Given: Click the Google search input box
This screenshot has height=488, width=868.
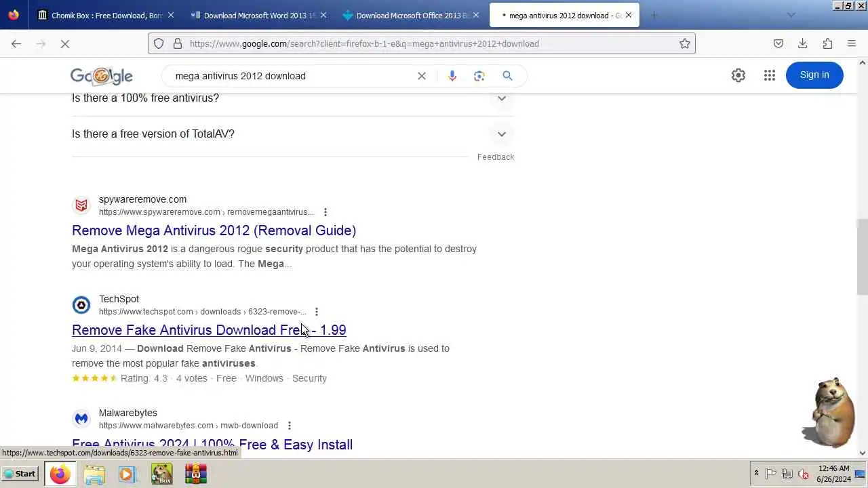Looking at the screenshot, I should tap(292, 76).
